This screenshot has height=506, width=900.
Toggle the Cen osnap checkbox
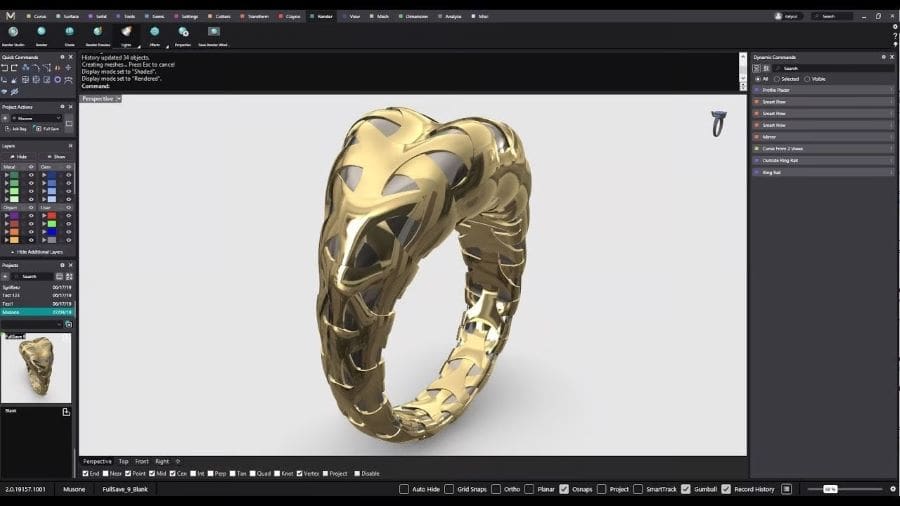pos(173,474)
